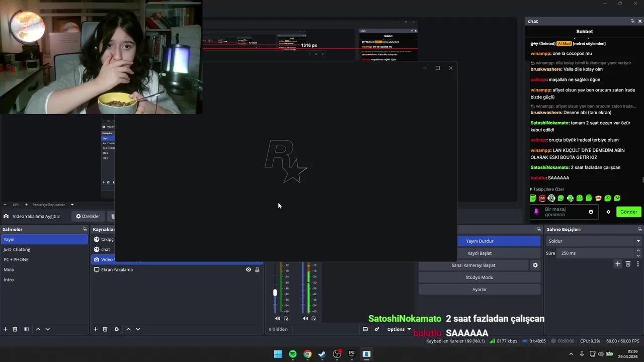Open source properties gear in the Kaynaklar toolbar

click(x=117, y=329)
